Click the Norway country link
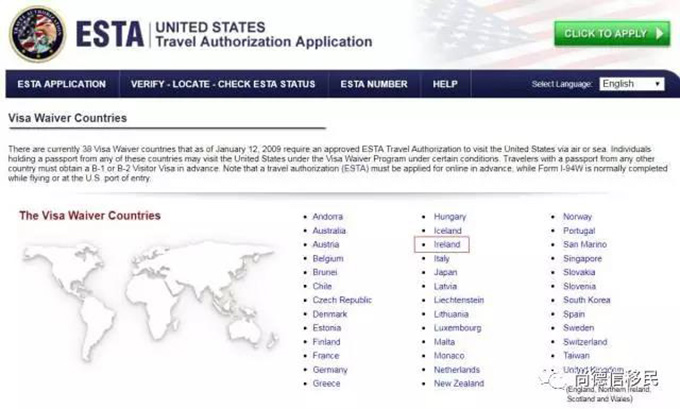The width and height of the screenshot is (680, 409). click(x=577, y=216)
